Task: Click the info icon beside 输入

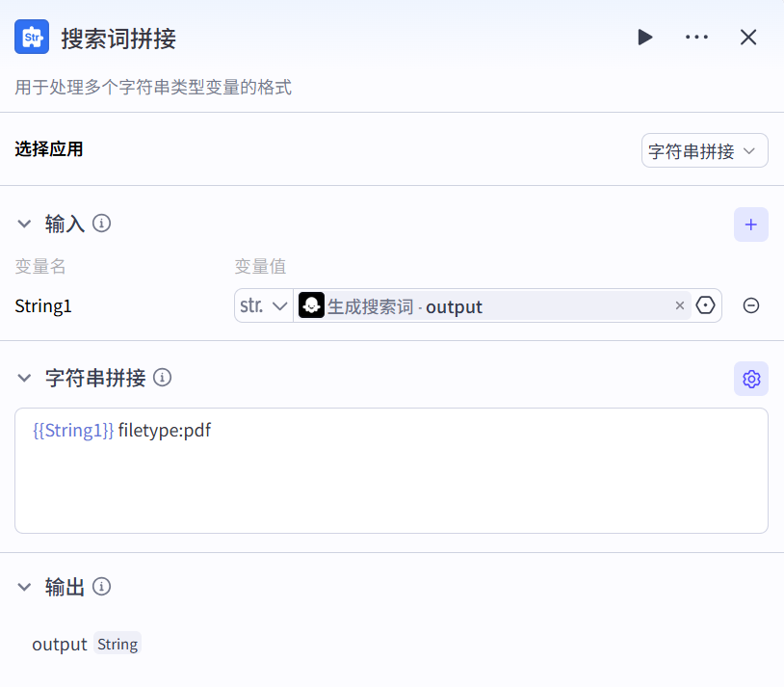Action: coord(101,224)
